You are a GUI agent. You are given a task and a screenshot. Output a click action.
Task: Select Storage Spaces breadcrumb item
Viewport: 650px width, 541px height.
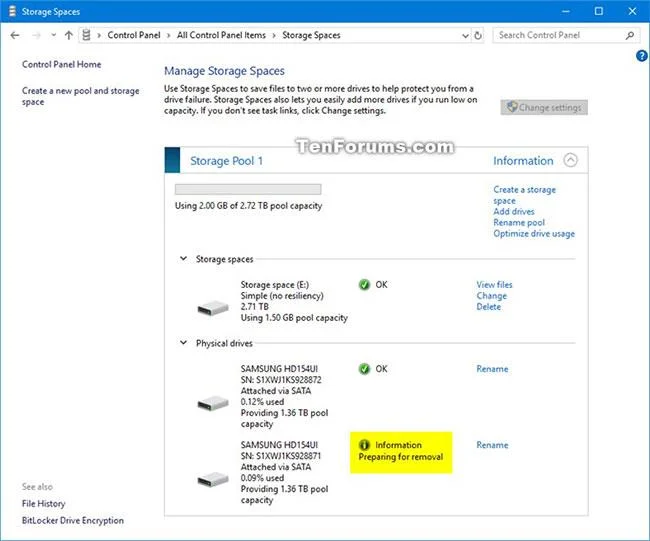[311, 35]
